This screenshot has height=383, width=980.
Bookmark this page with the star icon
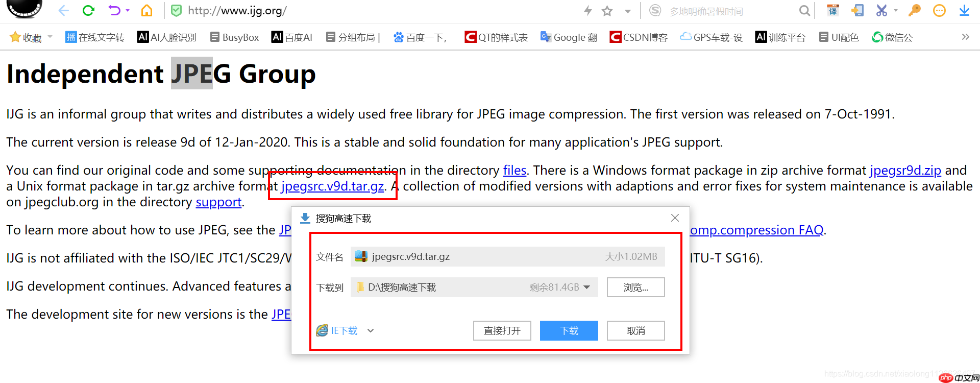(607, 11)
